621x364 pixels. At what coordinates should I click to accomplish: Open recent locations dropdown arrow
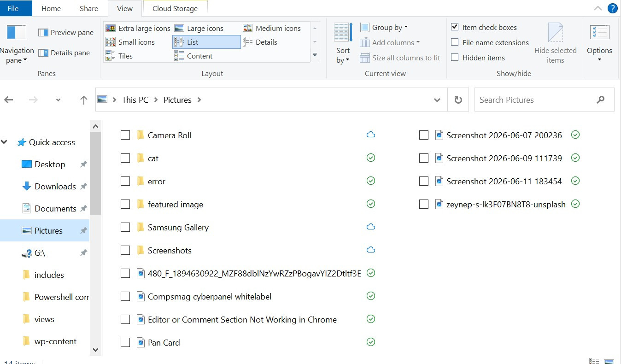pos(58,100)
